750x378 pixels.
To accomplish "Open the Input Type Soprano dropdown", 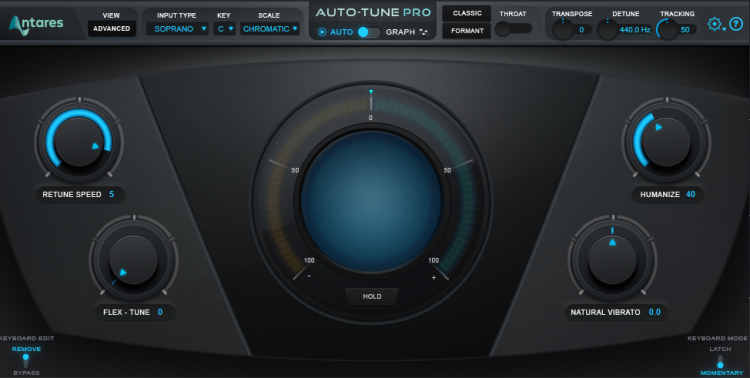I will pyautogui.click(x=177, y=29).
